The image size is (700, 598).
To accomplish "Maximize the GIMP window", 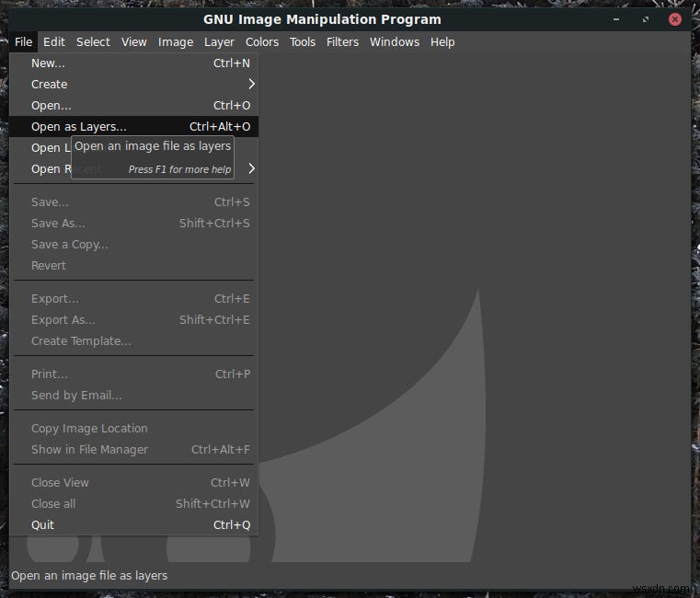I will click(646, 19).
